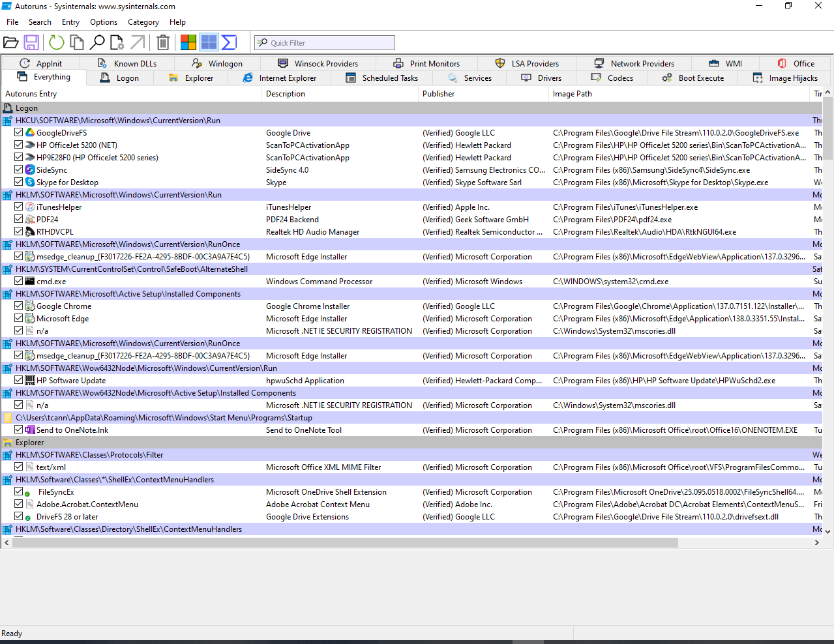Open the Entry menu

pos(70,22)
